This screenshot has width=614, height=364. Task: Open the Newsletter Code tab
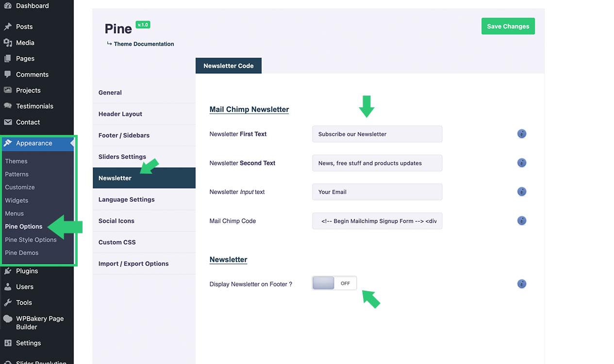click(229, 66)
